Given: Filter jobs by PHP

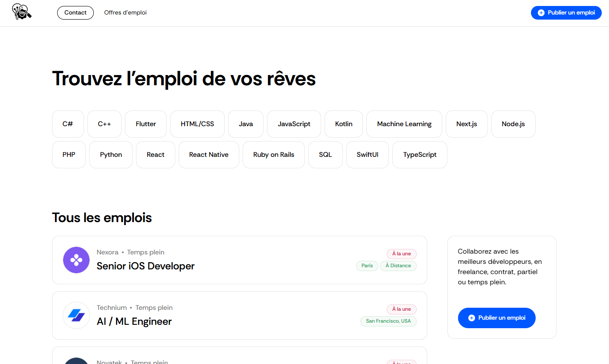Looking at the screenshot, I should pyautogui.click(x=69, y=155).
